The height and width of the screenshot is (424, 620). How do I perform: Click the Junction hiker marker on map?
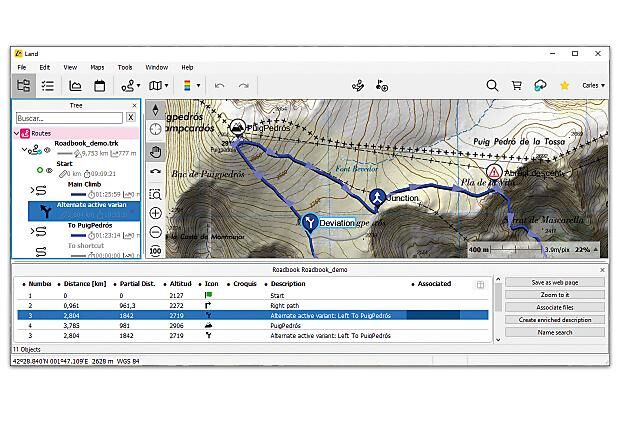(378, 197)
